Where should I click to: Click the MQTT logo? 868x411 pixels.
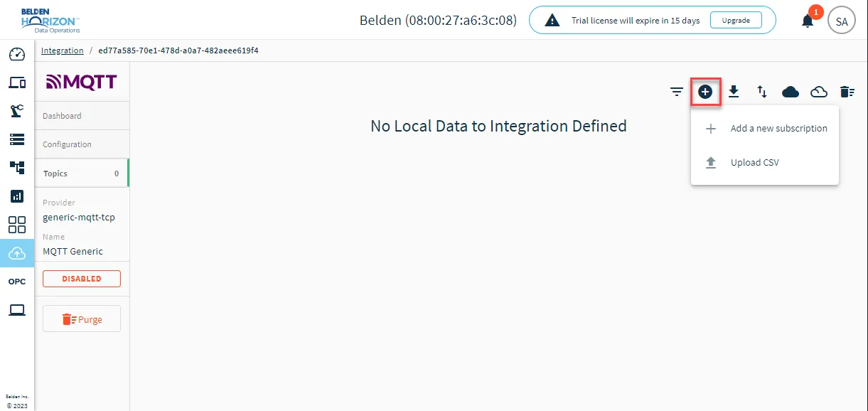coord(82,82)
